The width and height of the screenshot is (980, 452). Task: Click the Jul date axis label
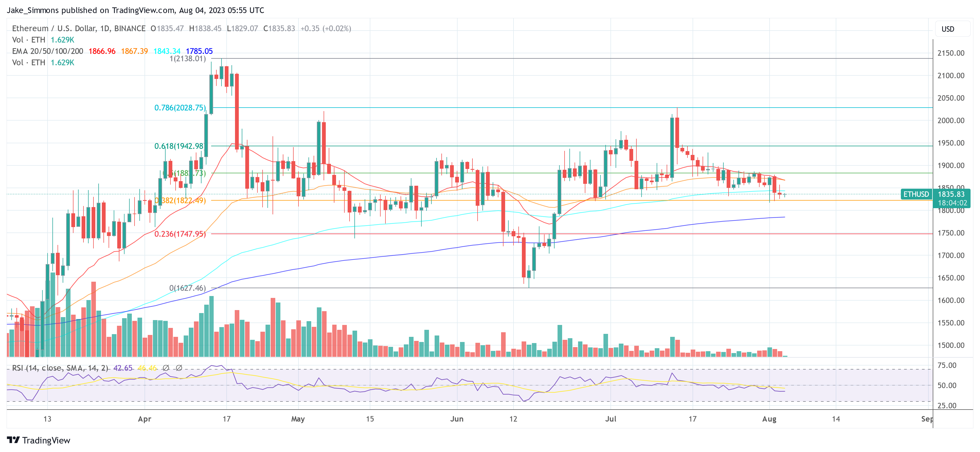coord(610,419)
